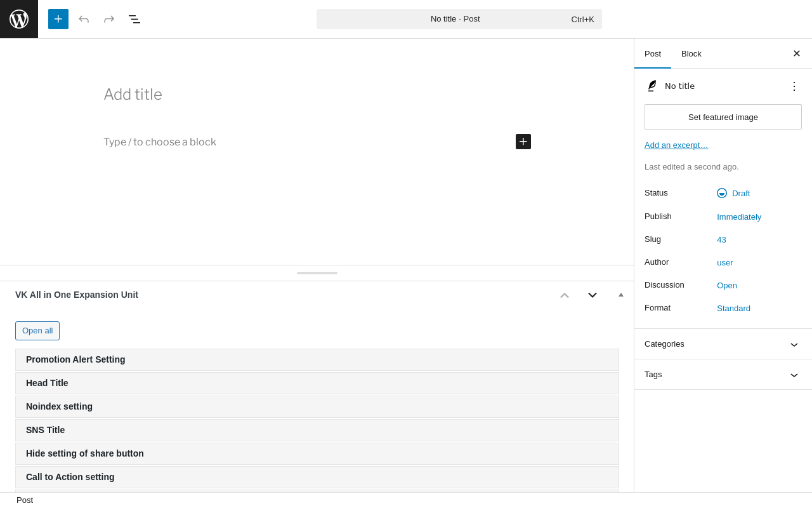
Task: Click the feather post icon
Action: click(x=652, y=86)
